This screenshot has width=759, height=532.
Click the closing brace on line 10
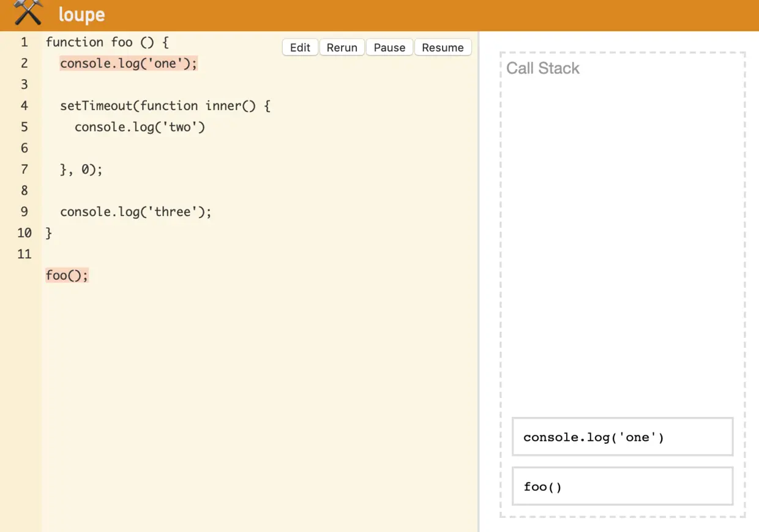click(x=49, y=233)
